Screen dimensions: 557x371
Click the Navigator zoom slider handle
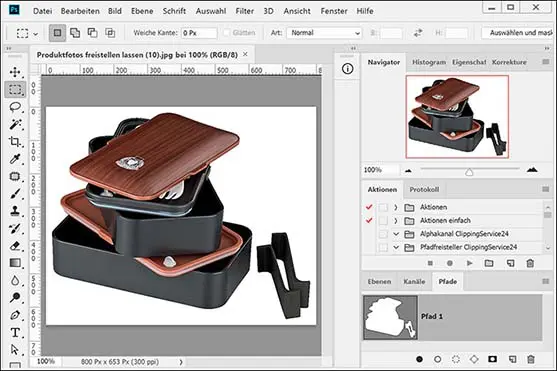pyautogui.click(x=469, y=172)
